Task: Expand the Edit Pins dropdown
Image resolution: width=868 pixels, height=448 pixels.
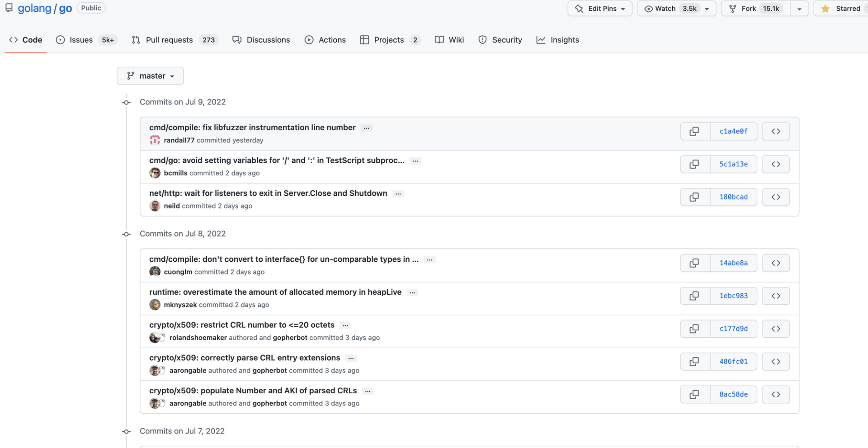Action: (599, 9)
